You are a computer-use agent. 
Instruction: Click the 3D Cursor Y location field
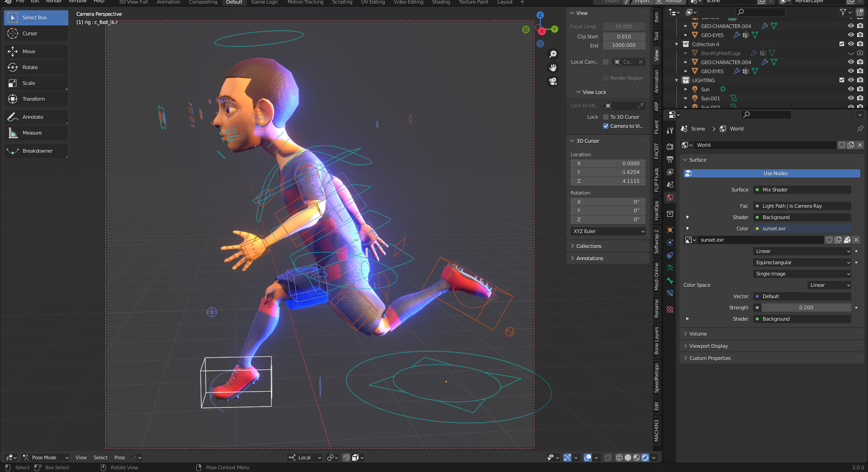pyautogui.click(x=608, y=172)
